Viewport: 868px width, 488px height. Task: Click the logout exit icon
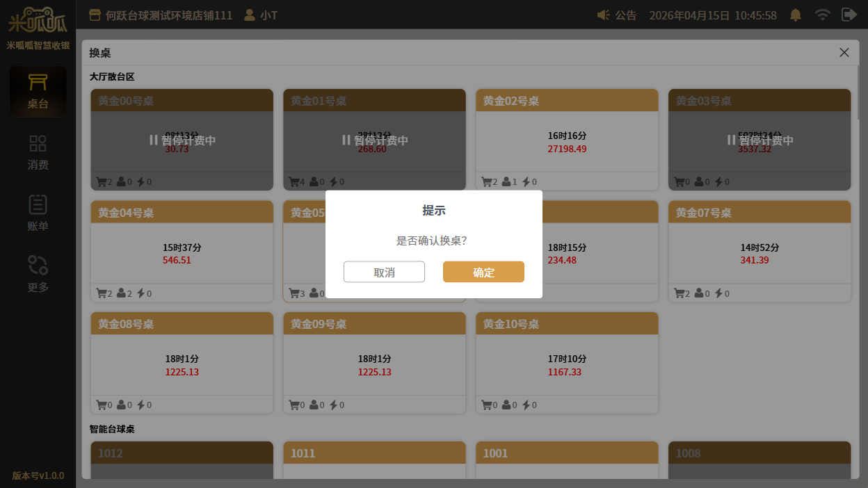[x=849, y=15]
